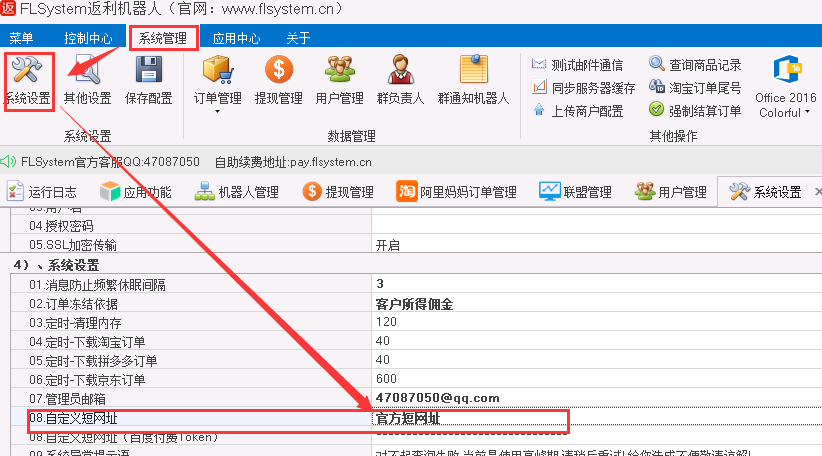
Task: Open 提现管理 dollar icon in ribbon
Action: (279, 70)
